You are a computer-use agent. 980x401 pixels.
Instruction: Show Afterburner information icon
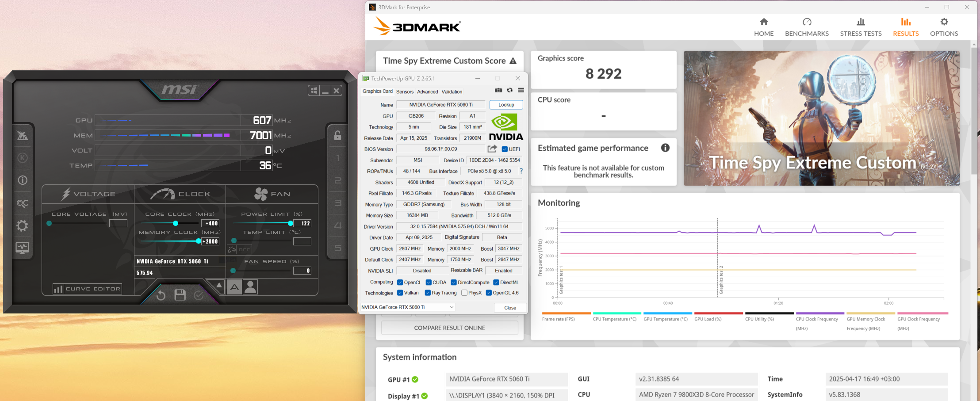[x=22, y=180]
